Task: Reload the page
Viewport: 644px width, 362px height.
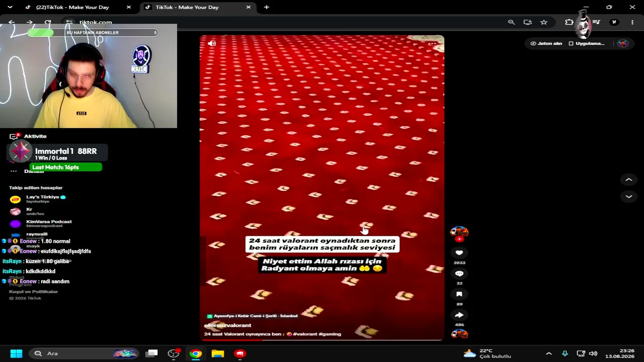Action: 48,22
